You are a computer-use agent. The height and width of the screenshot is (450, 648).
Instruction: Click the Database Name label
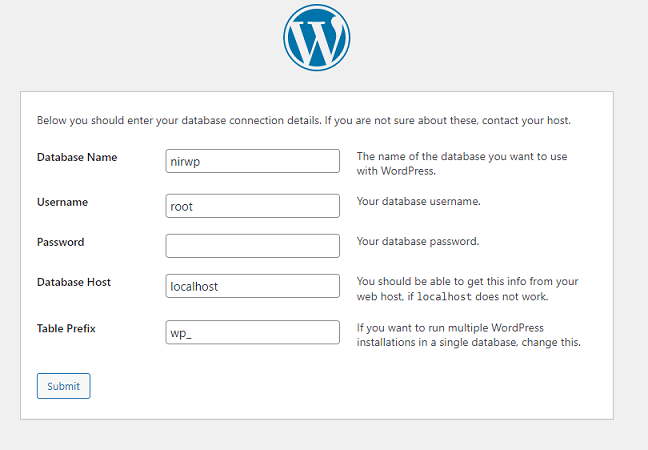[x=77, y=157]
